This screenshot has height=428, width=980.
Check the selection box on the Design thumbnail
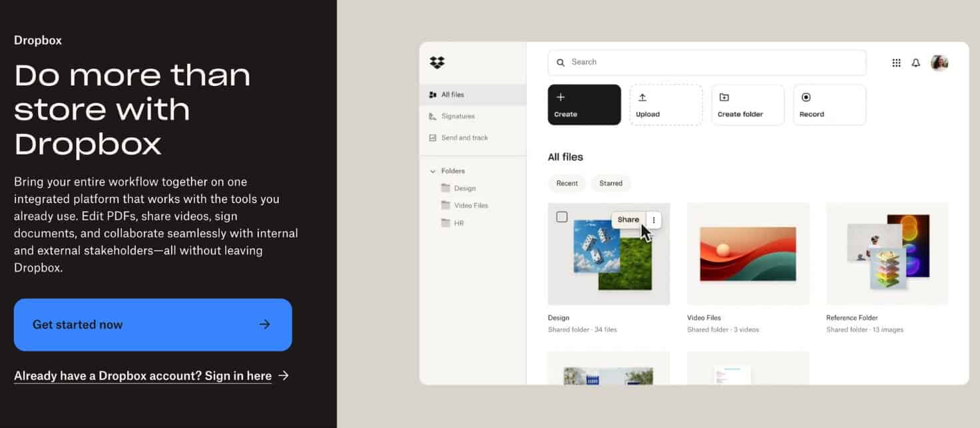(x=562, y=216)
